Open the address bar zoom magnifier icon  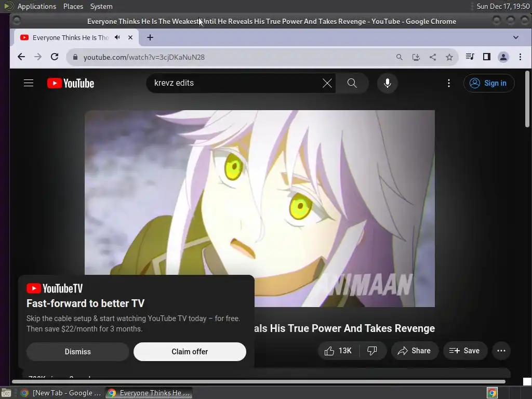(400, 57)
